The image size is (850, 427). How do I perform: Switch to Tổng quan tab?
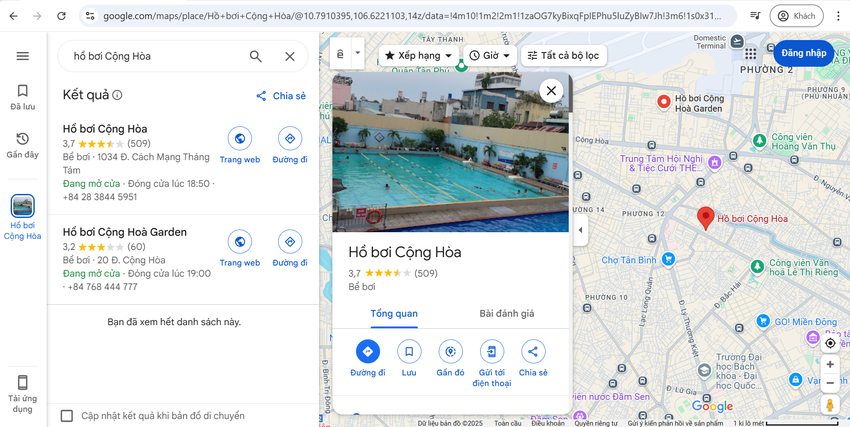pyautogui.click(x=394, y=314)
